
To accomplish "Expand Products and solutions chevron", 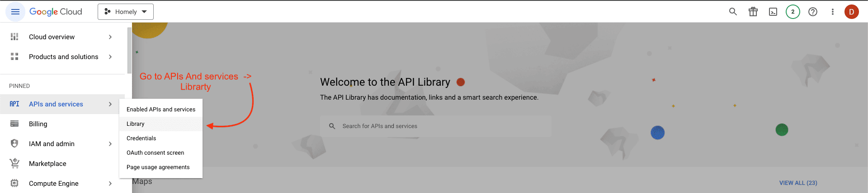I will click(110, 57).
